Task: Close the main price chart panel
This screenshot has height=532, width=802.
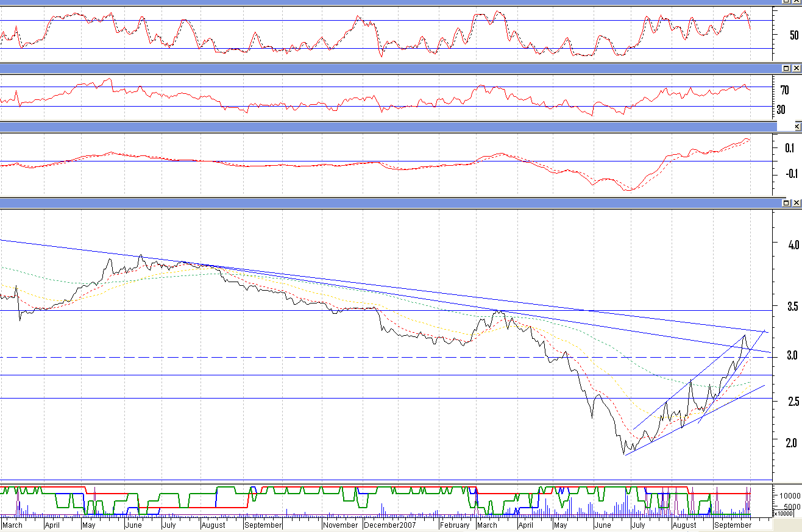Action: [796, 203]
